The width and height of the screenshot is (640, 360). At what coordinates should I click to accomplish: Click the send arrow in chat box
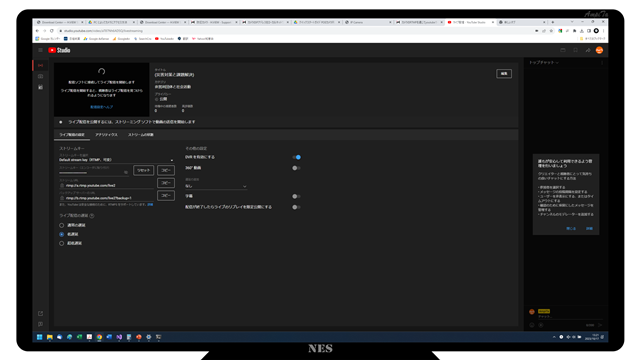(600, 325)
